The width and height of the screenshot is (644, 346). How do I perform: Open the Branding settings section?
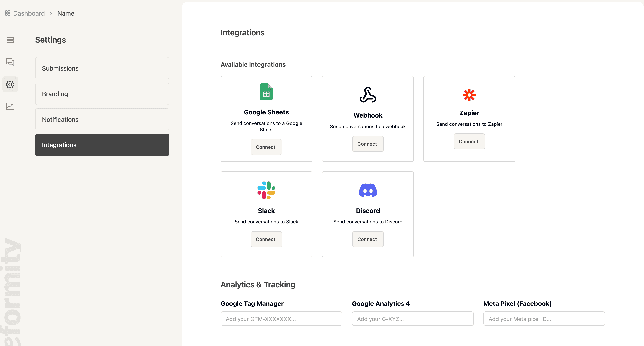point(102,94)
